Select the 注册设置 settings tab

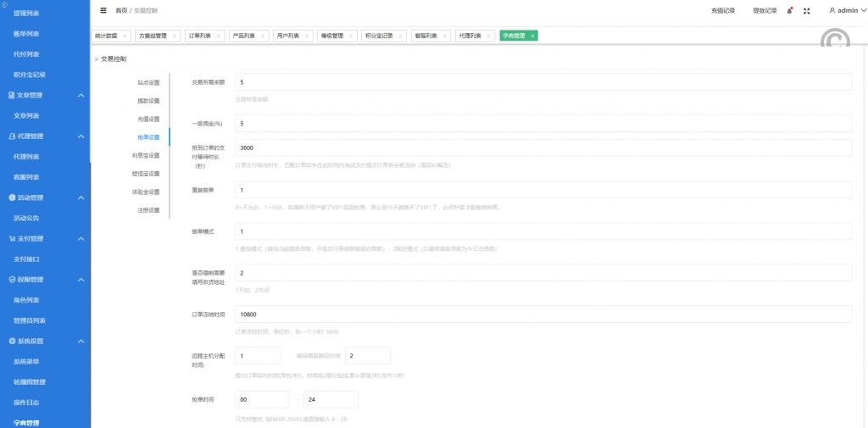pos(148,210)
